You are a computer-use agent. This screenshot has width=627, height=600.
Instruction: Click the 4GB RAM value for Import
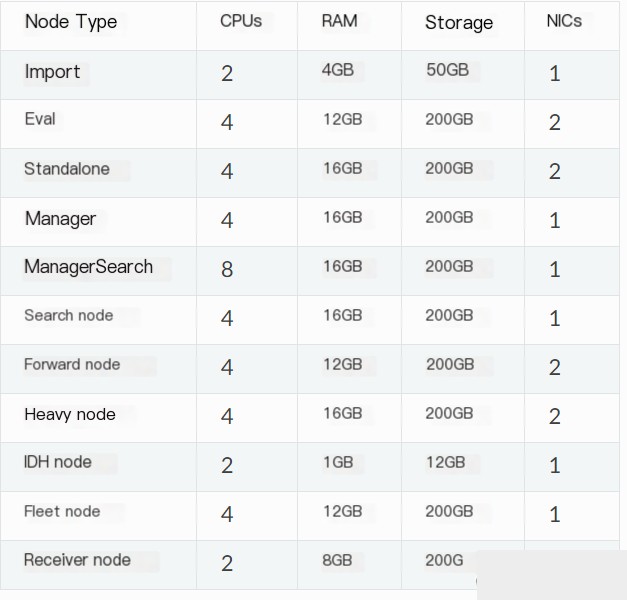(338, 70)
